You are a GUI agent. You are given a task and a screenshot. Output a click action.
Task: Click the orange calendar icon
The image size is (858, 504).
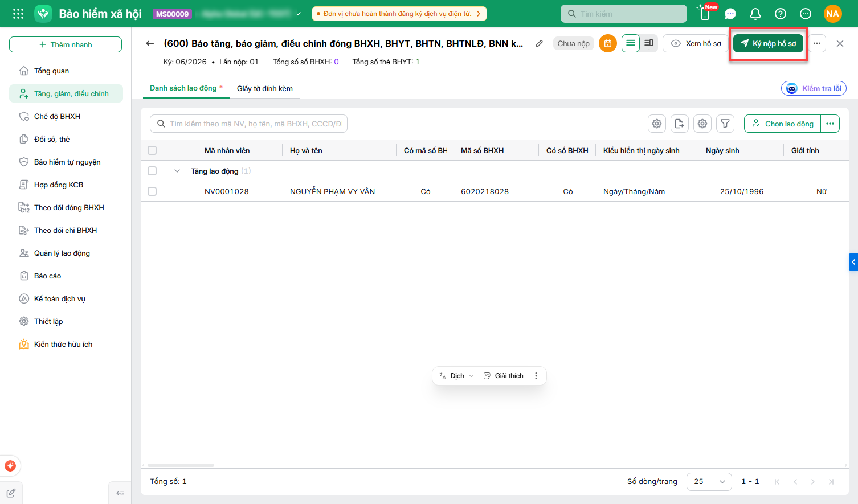tap(608, 43)
